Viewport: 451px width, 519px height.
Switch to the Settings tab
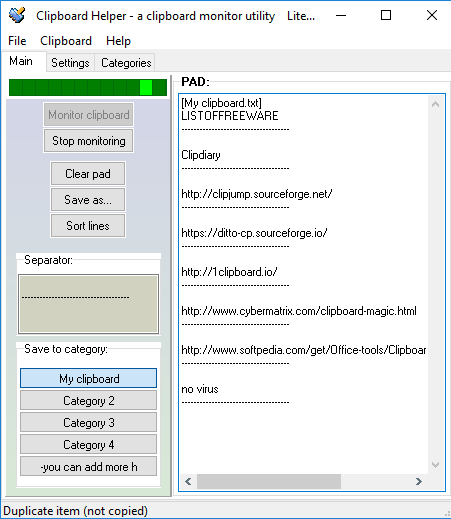(x=70, y=63)
